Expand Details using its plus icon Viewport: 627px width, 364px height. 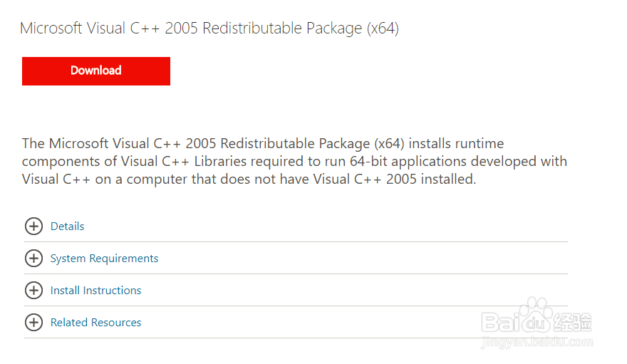click(34, 226)
